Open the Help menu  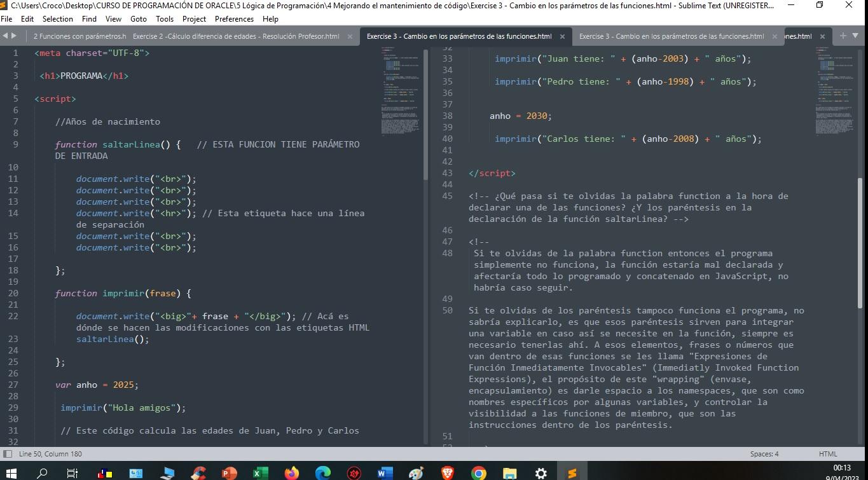pos(270,19)
